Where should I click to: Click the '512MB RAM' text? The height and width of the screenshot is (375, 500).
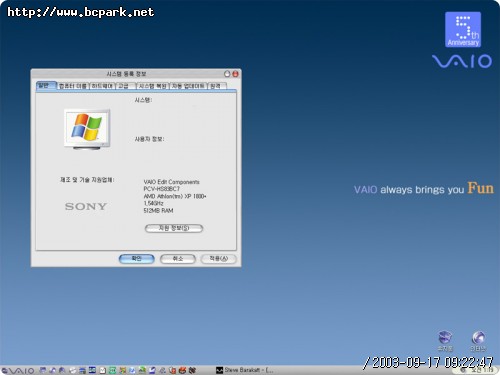point(158,211)
